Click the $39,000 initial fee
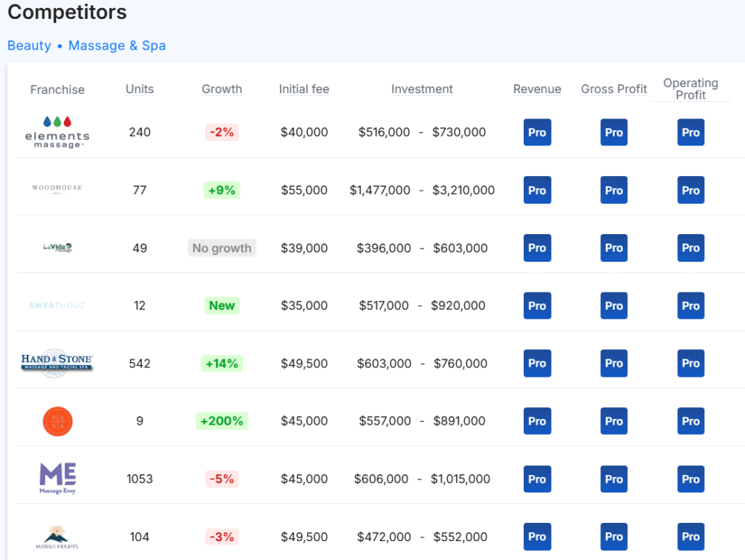This screenshot has height=560, width=745. (304, 248)
